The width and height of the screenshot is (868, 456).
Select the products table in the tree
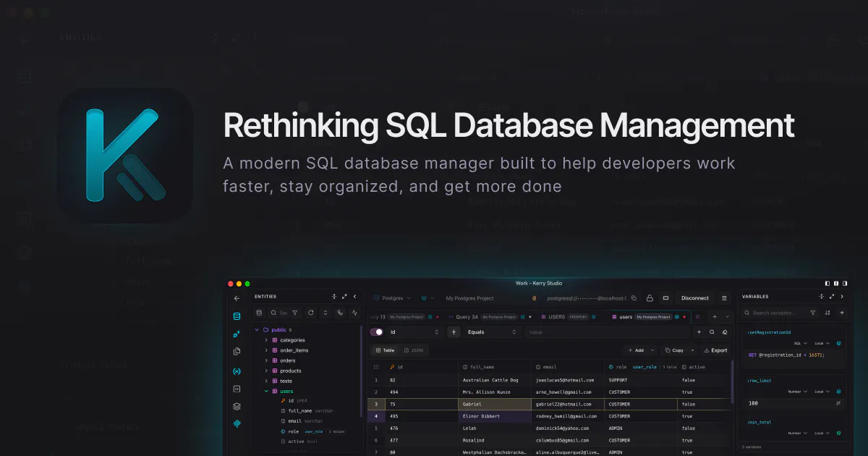(290, 371)
